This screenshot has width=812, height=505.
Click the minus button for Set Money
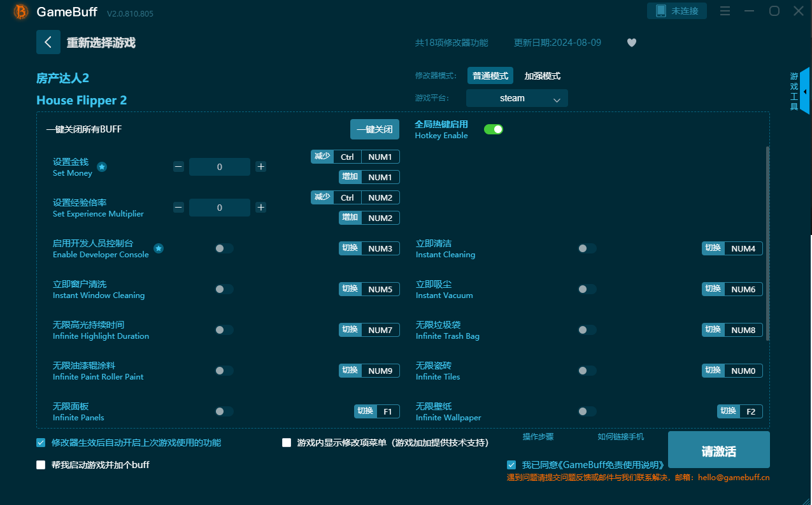pos(179,167)
